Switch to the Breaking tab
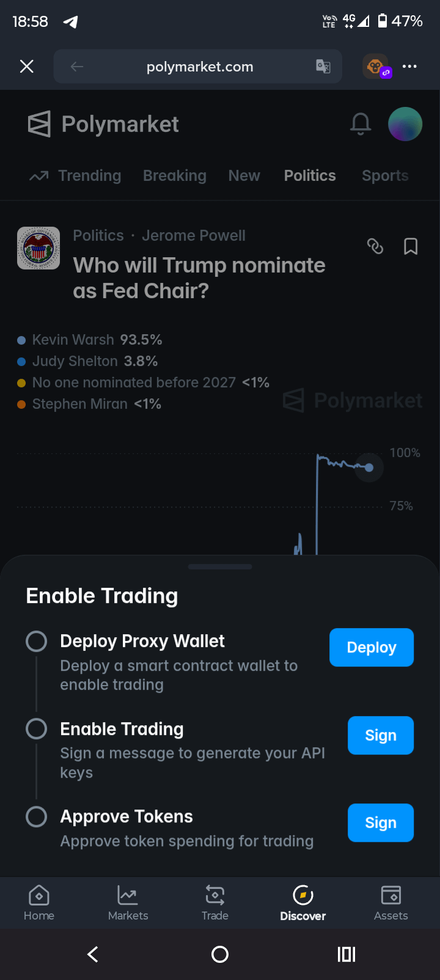440x980 pixels. pos(174,176)
